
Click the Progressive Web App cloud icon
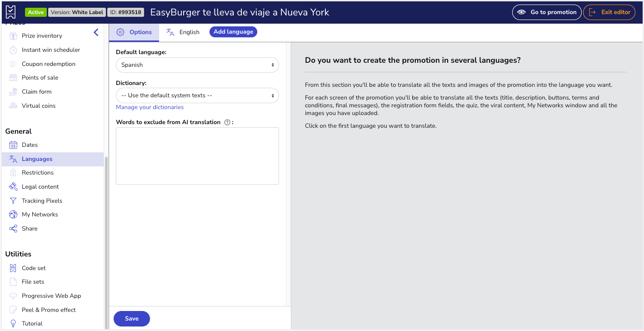coord(13,296)
